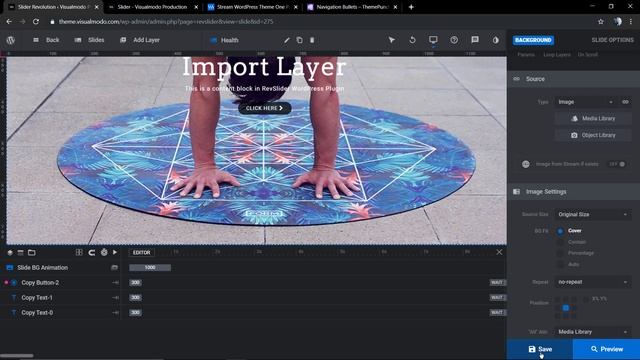Open the On Scroll sub-tab
This screenshot has width=640, height=360.
588,54
